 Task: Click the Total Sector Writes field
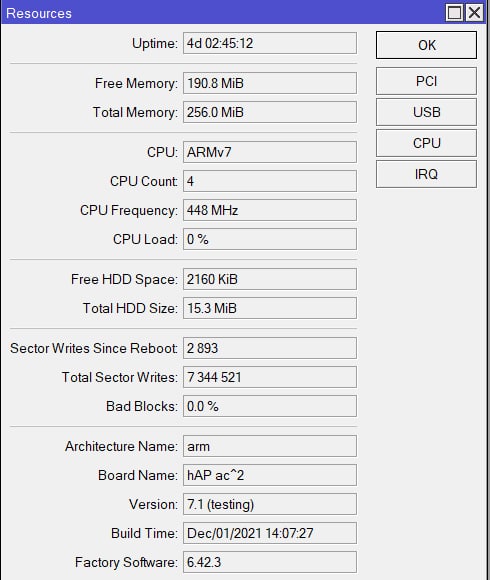[270, 377]
